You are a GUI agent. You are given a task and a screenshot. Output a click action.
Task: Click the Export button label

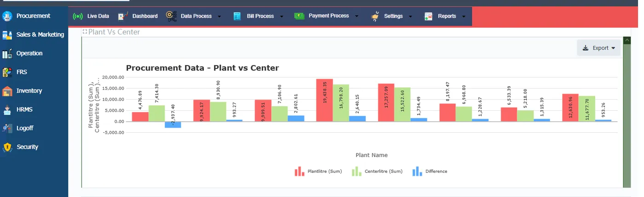pyautogui.click(x=600, y=48)
